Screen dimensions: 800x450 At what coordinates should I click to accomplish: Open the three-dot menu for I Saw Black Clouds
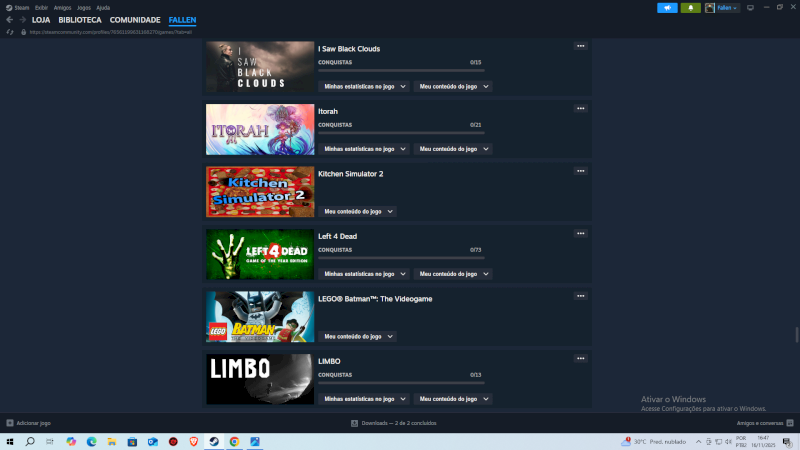coord(581,46)
